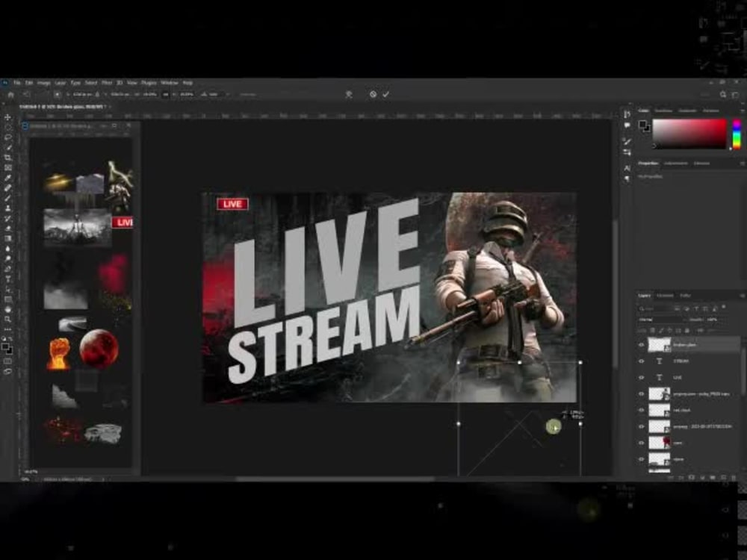The image size is (747, 560).
Task: Click the foreground color swatch in Color panel
Action: [642, 125]
